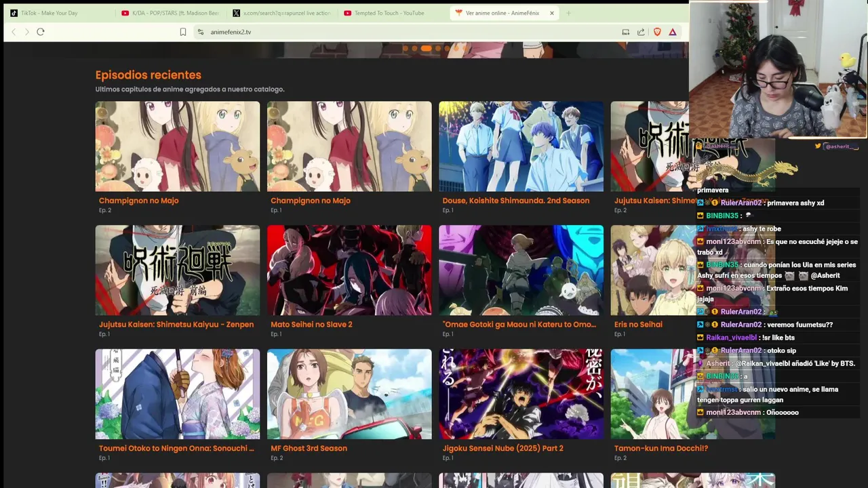
Task: Open the Brave Shields lion icon
Action: click(x=657, y=32)
